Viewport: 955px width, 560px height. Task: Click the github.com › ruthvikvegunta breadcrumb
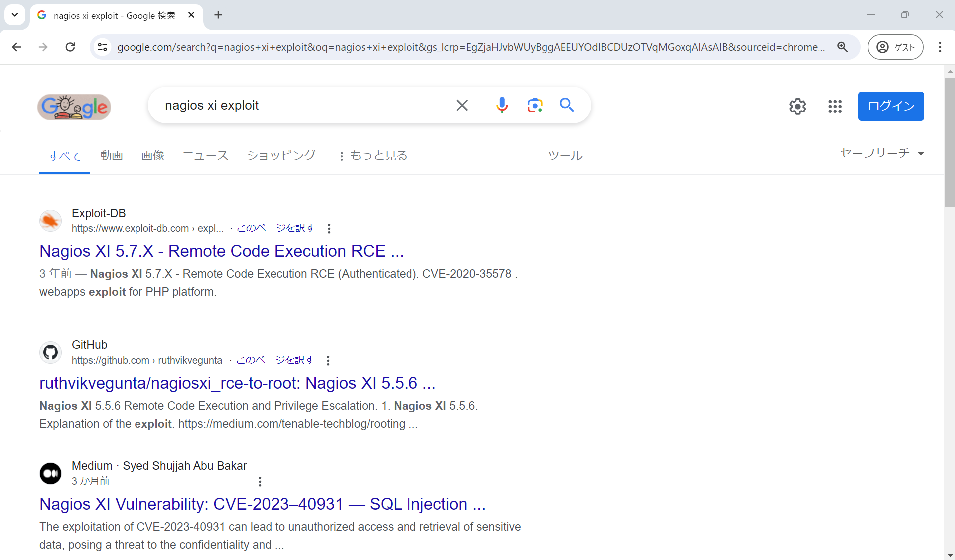pos(147,360)
